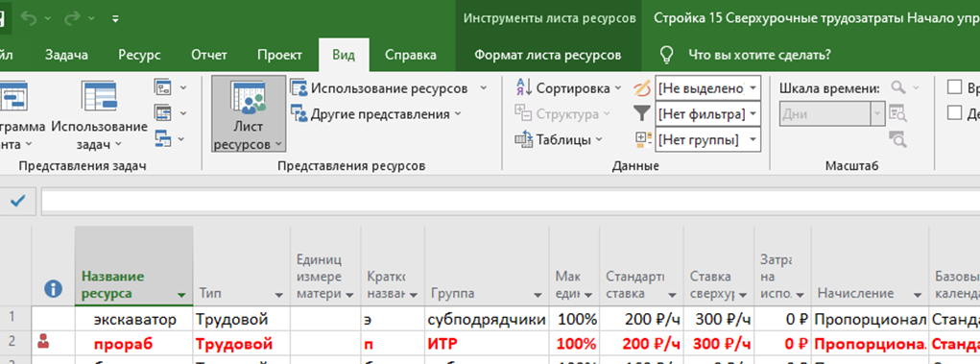Open other task views icon
This screenshot has width=980, height=364.
click(x=163, y=139)
